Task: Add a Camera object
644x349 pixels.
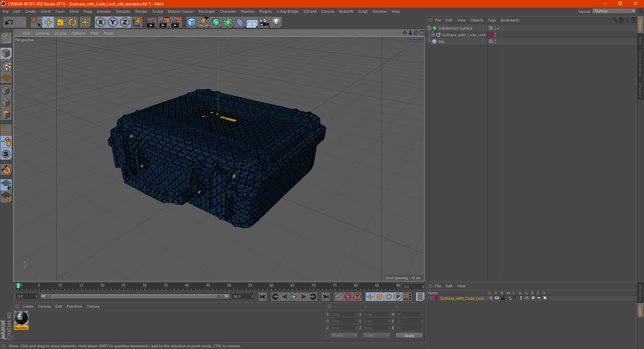Action: (264, 22)
